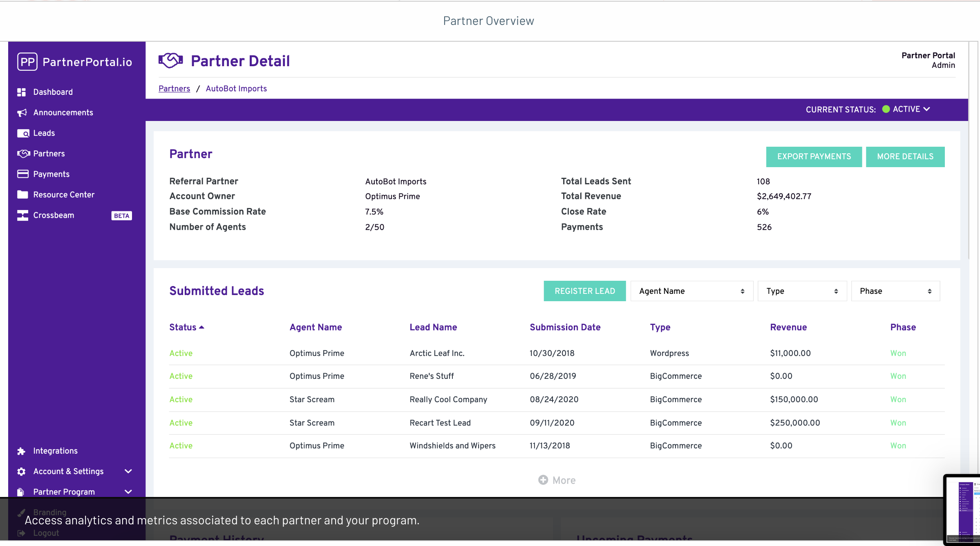Click the Announcements megaphone icon
The height and width of the screenshot is (546, 980).
(x=22, y=113)
